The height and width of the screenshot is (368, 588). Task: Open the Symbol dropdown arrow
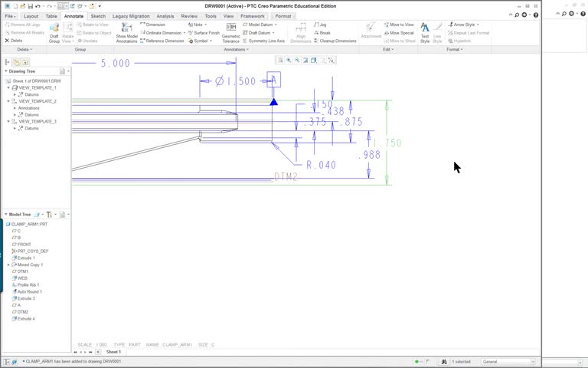coord(211,41)
